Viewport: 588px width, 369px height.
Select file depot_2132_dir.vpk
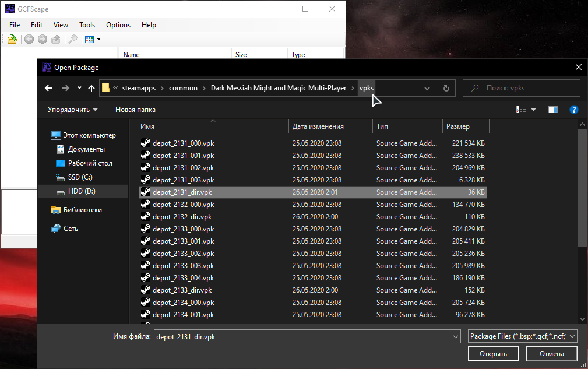tap(313, 217)
